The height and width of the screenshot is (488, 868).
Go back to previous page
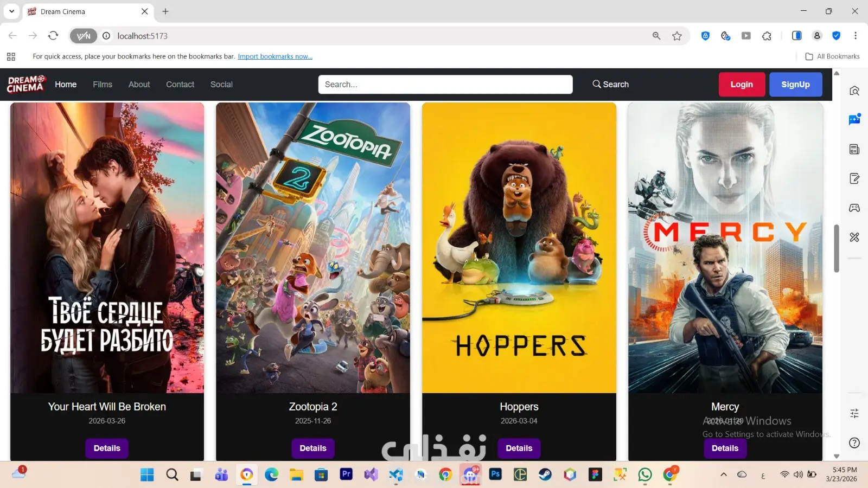tap(12, 36)
